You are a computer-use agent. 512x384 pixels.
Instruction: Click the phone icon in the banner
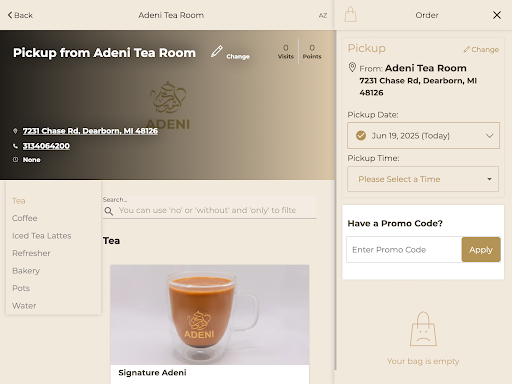[15, 146]
